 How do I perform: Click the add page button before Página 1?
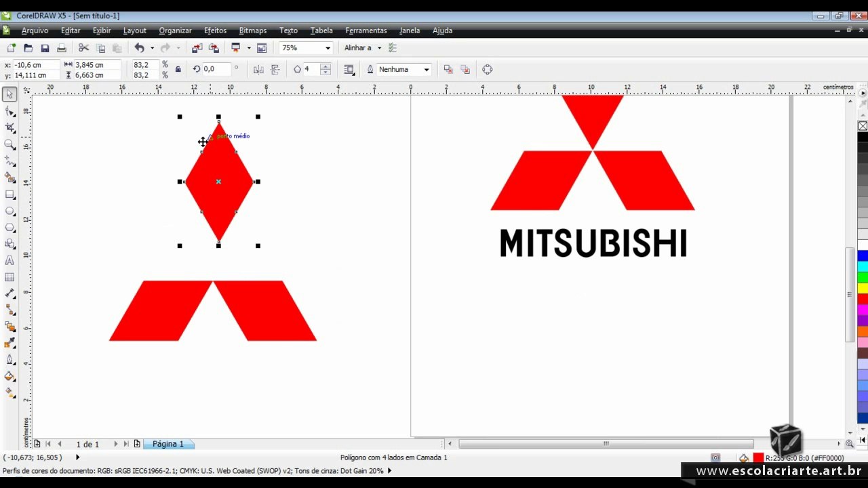(137, 444)
